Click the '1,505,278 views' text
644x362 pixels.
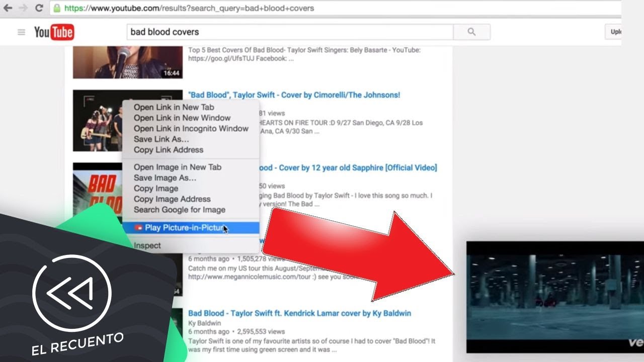tap(262, 259)
